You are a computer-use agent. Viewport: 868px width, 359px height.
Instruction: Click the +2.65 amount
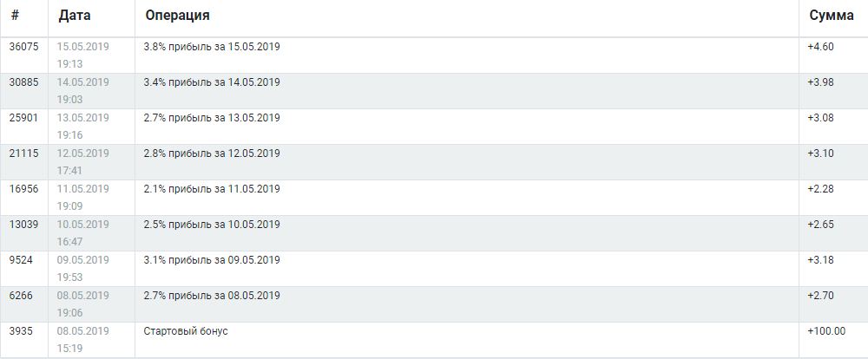coord(820,225)
